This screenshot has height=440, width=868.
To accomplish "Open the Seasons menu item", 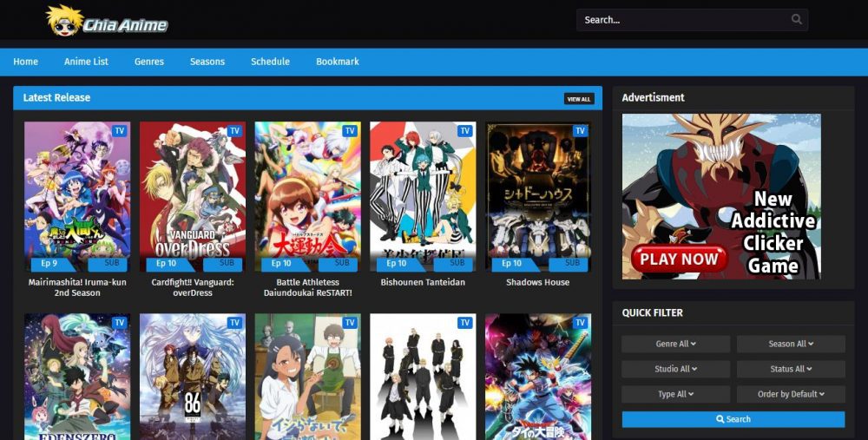I will click(x=207, y=62).
